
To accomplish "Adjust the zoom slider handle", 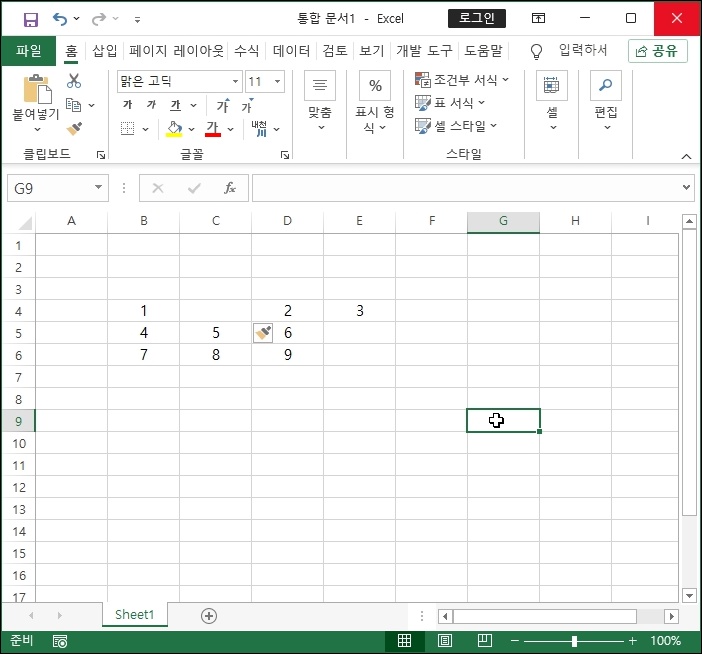I will point(574,641).
